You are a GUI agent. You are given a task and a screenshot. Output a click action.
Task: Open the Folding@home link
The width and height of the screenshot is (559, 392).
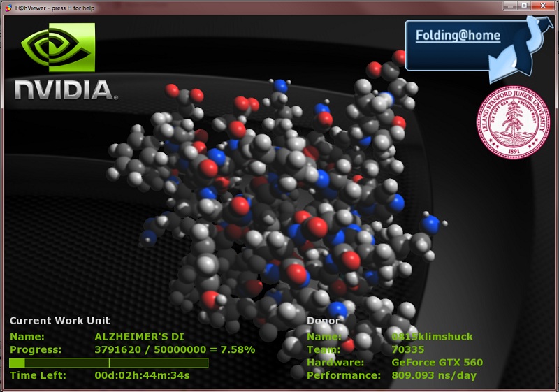click(x=458, y=35)
